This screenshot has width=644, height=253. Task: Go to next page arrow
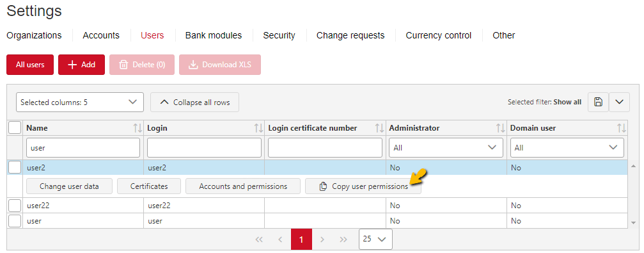322,240
